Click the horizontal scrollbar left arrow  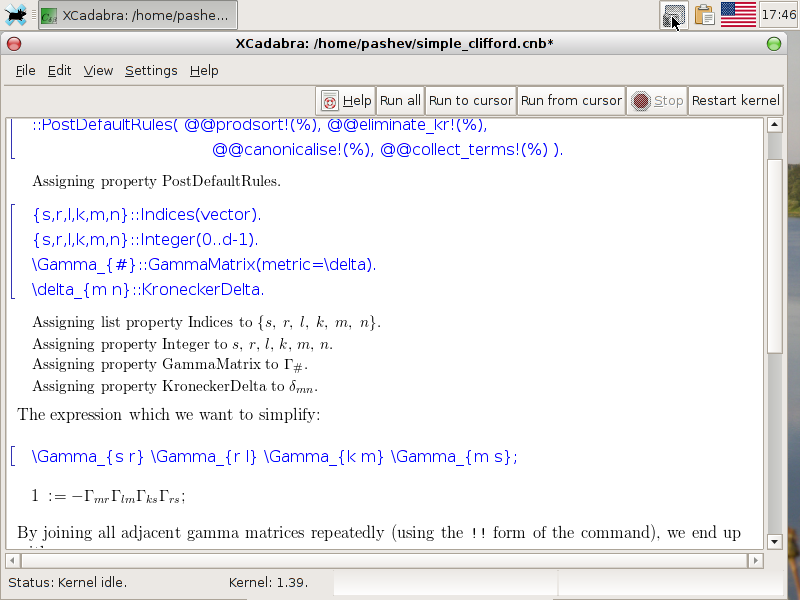coord(13,561)
